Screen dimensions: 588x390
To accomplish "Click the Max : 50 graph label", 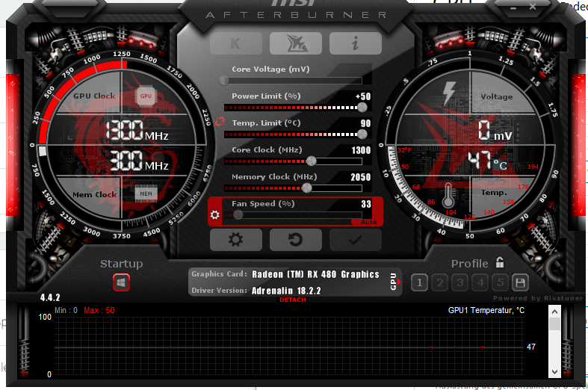I will (99, 311).
